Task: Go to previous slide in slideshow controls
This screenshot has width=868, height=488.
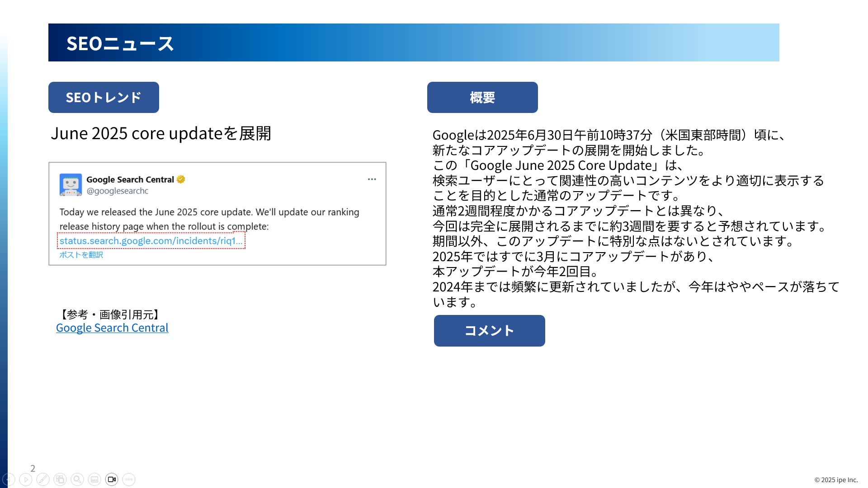Action: [x=9, y=479]
